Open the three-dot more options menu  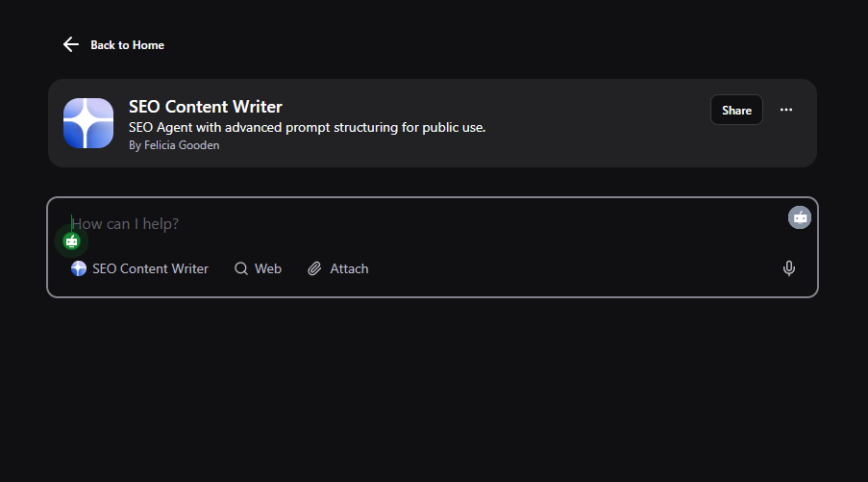pos(786,110)
